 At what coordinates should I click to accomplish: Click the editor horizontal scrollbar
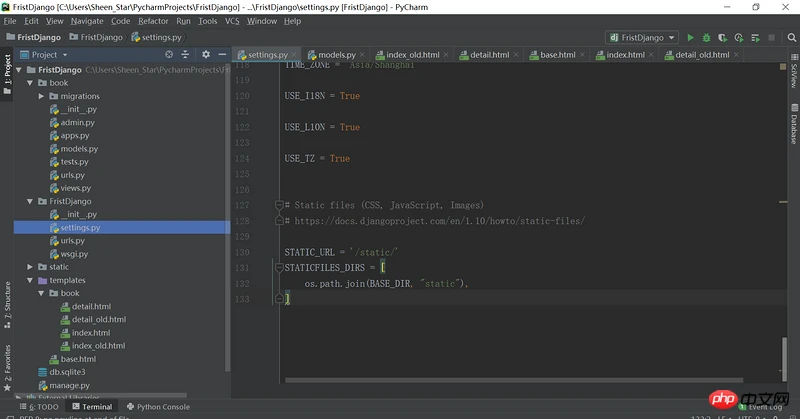click(514, 380)
